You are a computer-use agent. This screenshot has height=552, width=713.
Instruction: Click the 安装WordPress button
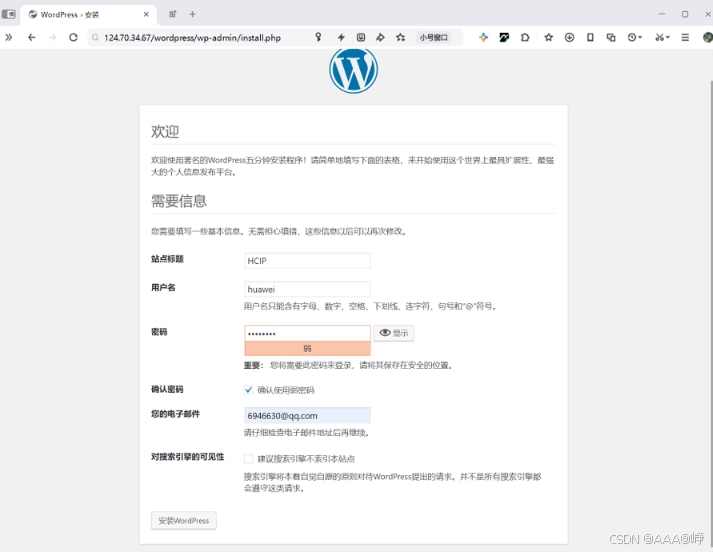(184, 521)
